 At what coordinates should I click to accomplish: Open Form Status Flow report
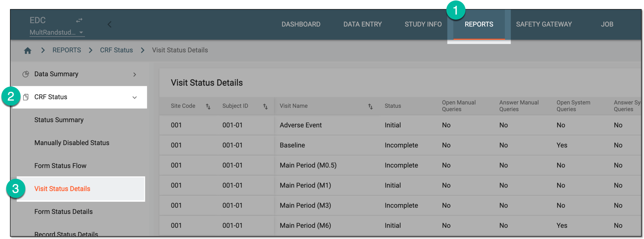point(60,166)
